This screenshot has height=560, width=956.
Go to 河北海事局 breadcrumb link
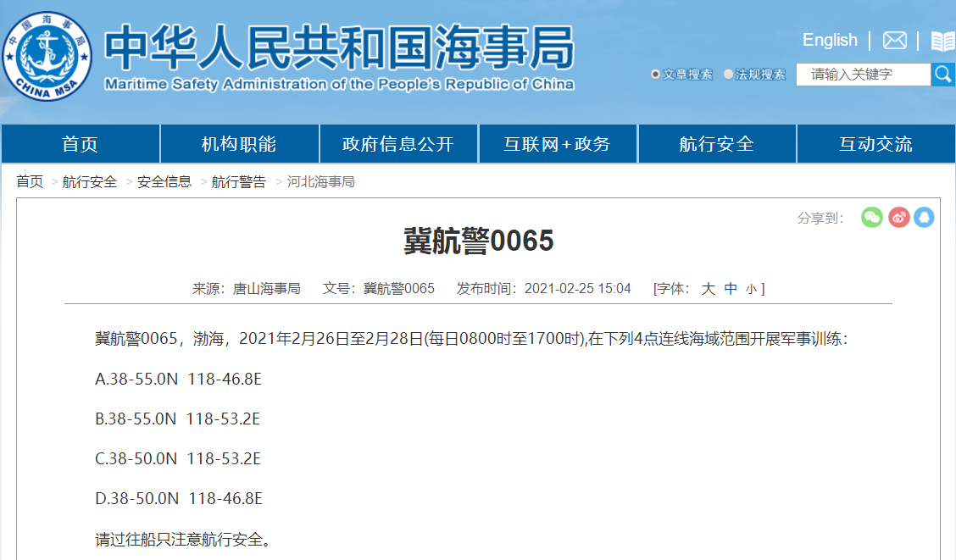coord(320,181)
